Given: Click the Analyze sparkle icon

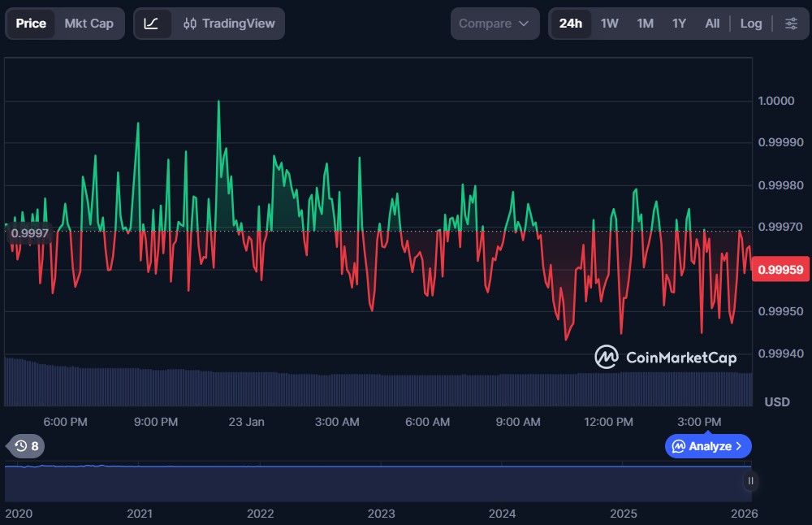Looking at the screenshot, I should coord(679,446).
